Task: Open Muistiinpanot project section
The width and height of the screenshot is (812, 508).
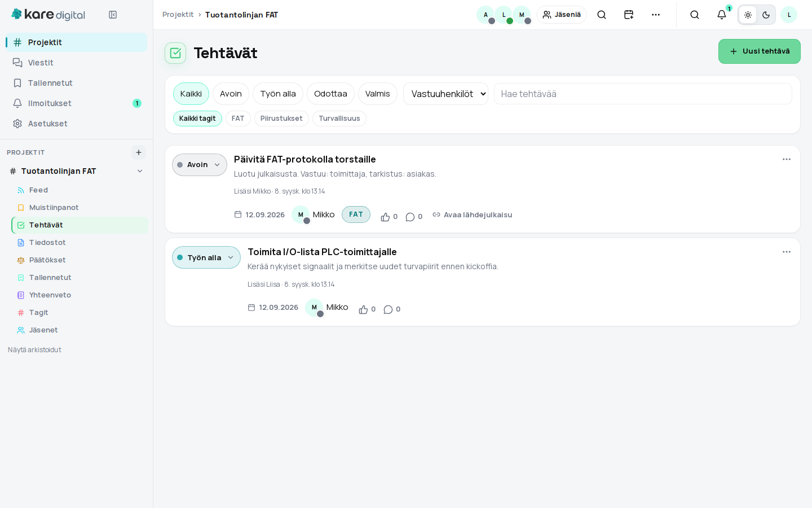Action: click(80, 208)
